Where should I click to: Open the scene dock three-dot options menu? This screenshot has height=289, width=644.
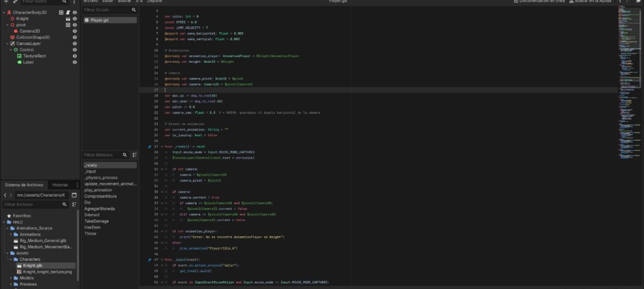tap(74, 2)
